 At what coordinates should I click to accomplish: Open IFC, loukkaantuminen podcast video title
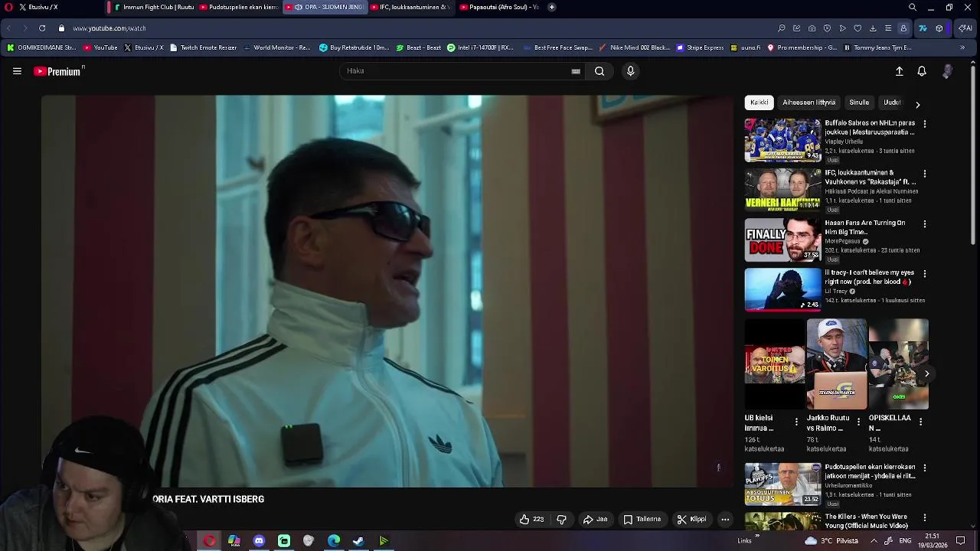871,178
